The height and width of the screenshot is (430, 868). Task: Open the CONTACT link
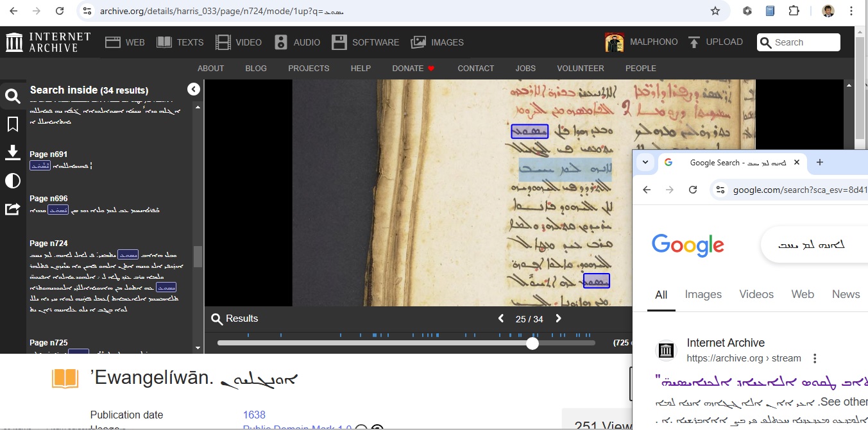[x=475, y=68]
